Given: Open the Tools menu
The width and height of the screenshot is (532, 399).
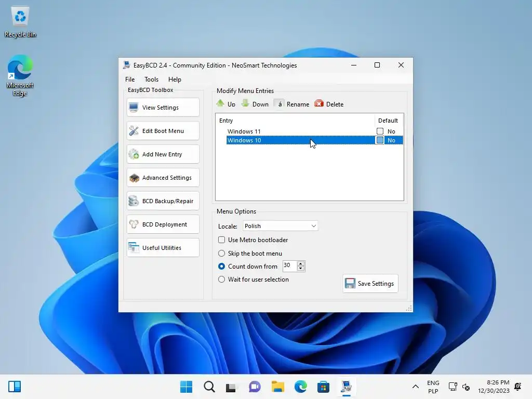Looking at the screenshot, I should click(151, 79).
